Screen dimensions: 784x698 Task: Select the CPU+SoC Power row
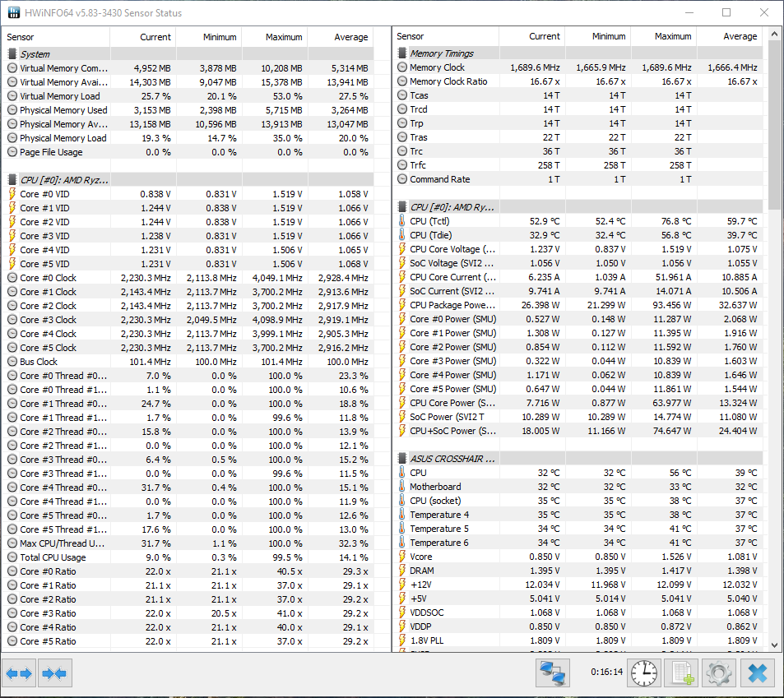pos(580,431)
